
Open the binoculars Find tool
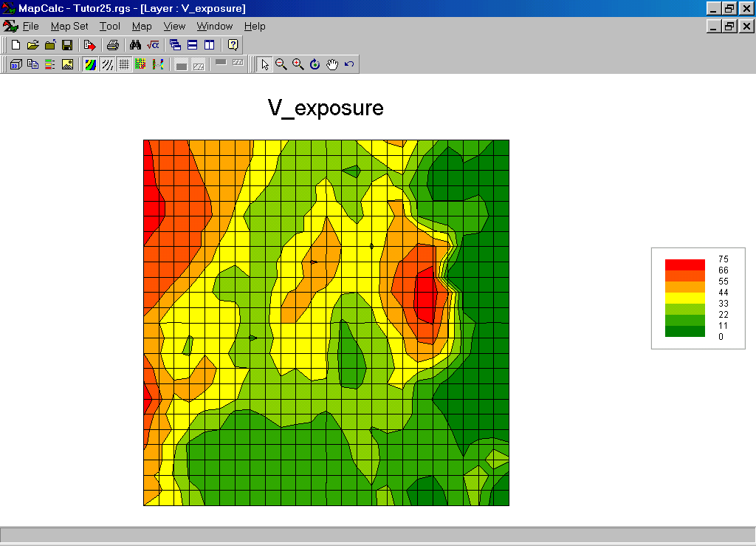[135, 45]
